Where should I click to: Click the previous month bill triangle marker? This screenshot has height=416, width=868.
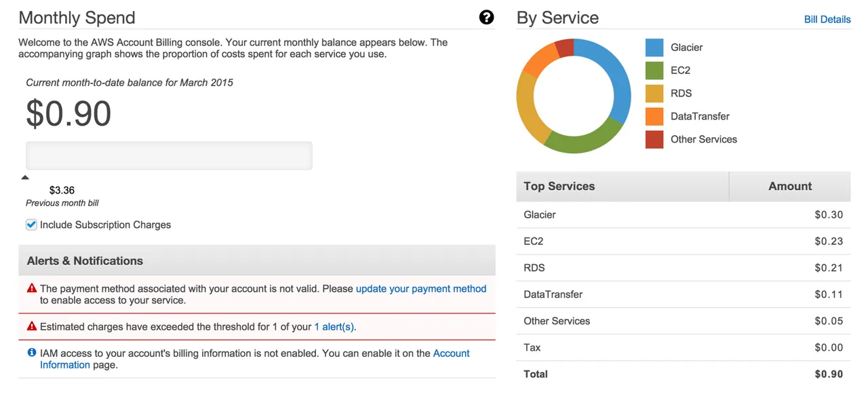point(25,177)
